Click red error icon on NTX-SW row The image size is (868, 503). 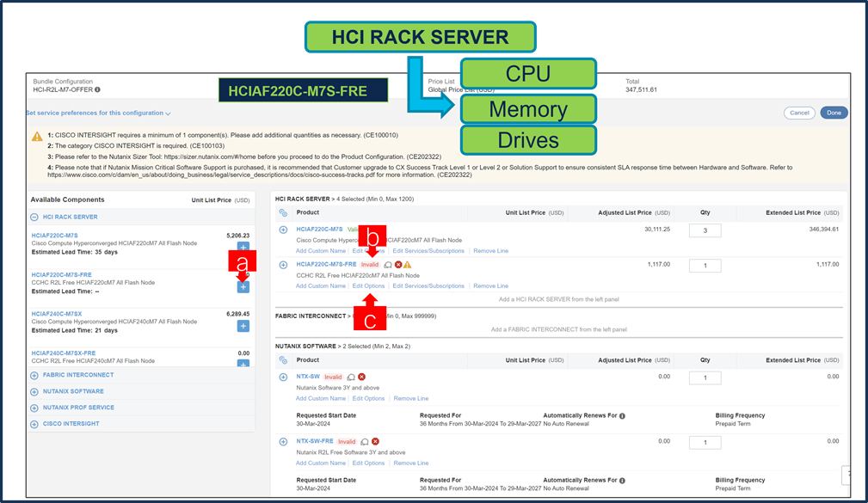coord(361,377)
